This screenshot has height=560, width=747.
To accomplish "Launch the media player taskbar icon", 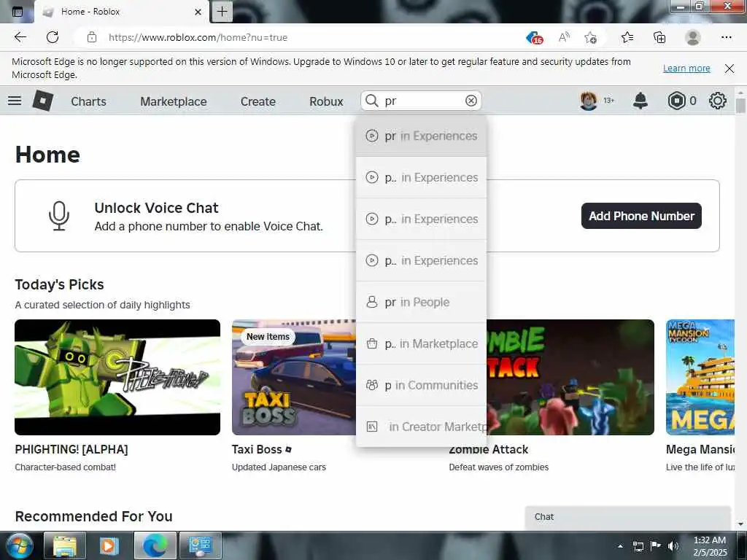I will pos(109,545).
